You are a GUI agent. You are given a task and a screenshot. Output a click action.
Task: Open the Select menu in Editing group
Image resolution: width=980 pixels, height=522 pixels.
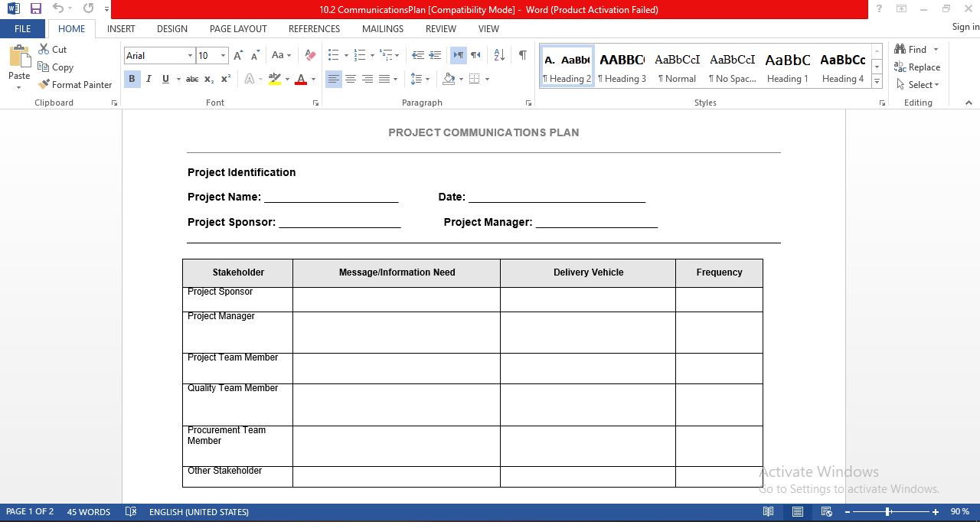point(916,84)
